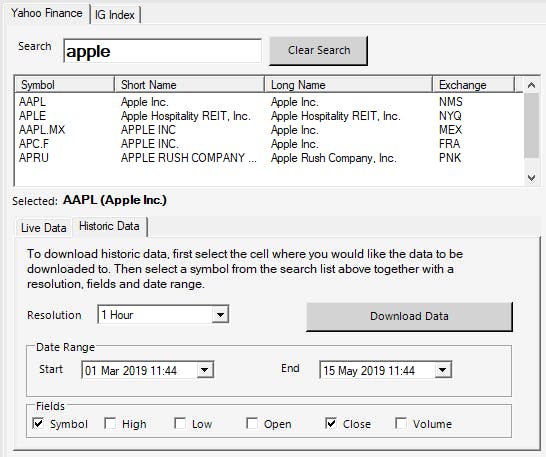This screenshot has width=546, height=457.
Task: Sort by the Long Name column header
Action: click(x=348, y=85)
